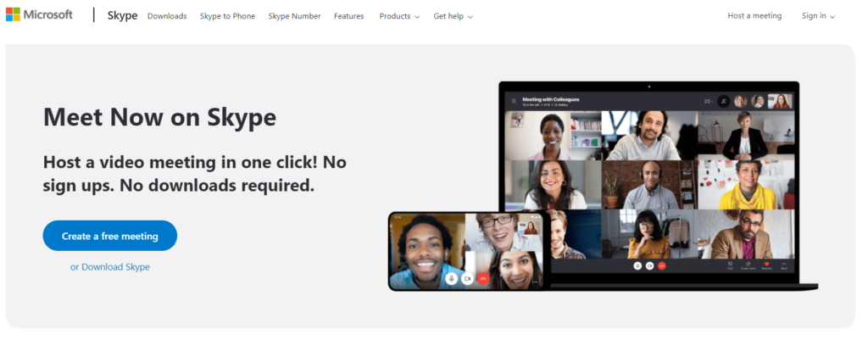The width and height of the screenshot is (868, 346).
Task: Go to Skype to Phone
Action: (x=227, y=16)
